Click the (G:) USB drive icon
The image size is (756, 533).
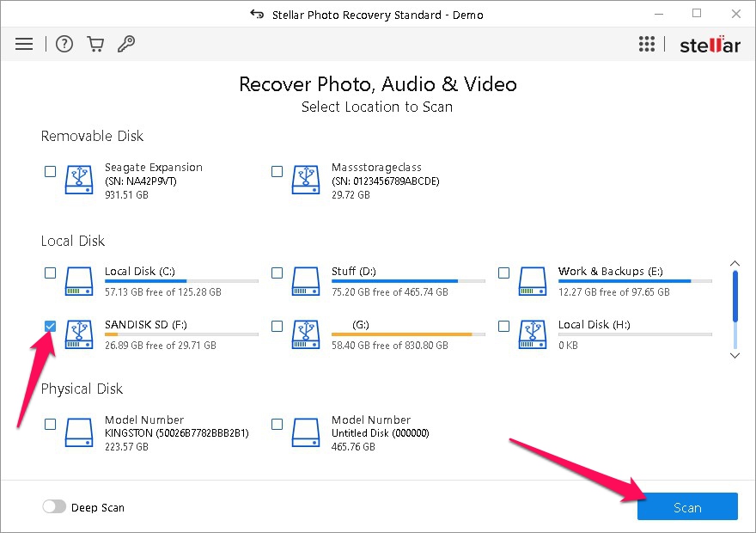click(306, 334)
